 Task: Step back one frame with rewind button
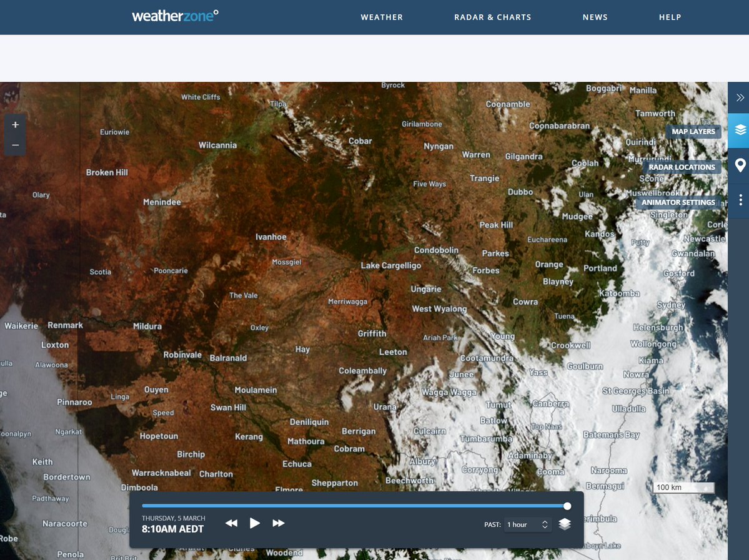[x=232, y=523]
